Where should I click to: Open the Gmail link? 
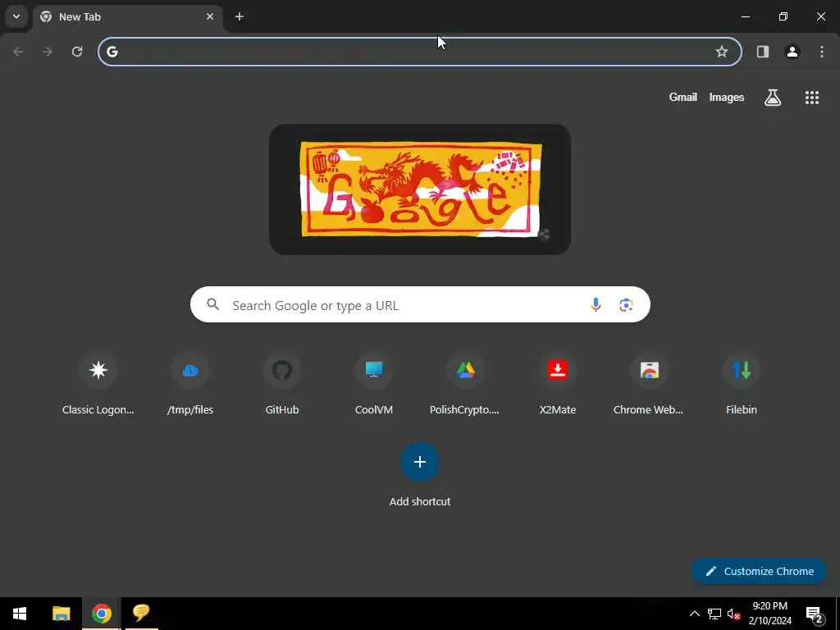pyautogui.click(x=683, y=97)
